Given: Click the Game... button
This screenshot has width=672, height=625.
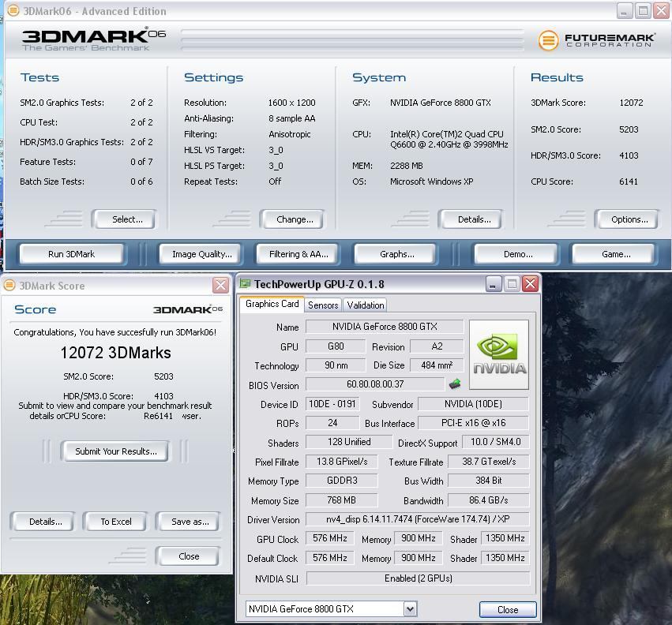Looking at the screenshot, I should click(614, 254).
